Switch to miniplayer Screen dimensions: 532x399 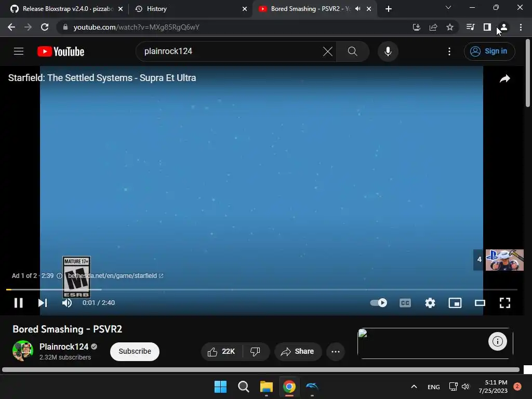(x=455, y=303)
